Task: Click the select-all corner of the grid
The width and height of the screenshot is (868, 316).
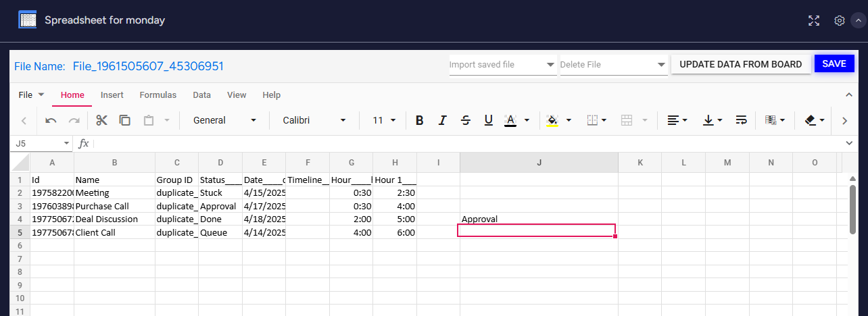Action: pyautogui.click(x=20, y=162)
